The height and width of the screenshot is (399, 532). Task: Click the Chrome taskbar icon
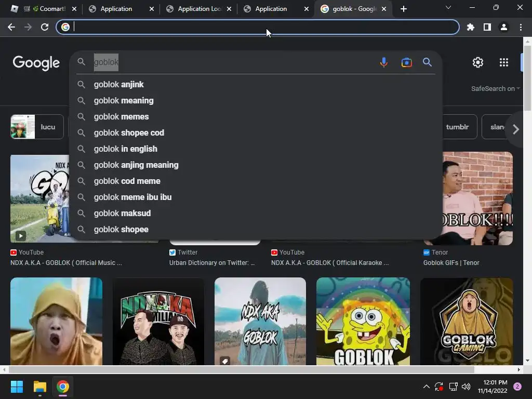(x=62, y=387)
